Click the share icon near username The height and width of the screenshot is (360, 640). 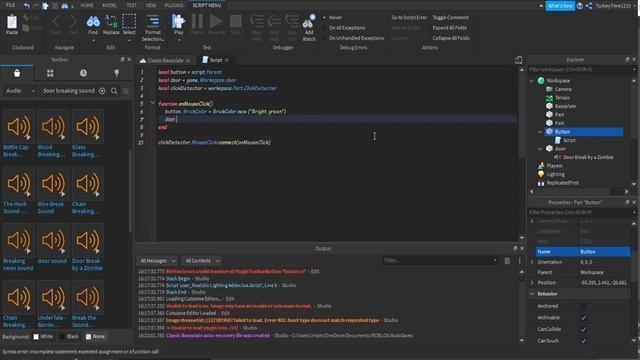589,6
